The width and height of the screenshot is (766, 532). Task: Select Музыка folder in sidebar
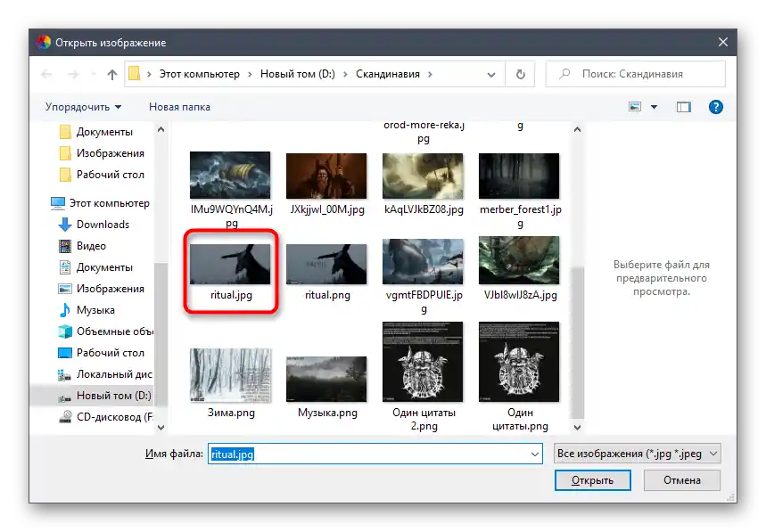pyautogui.click(x=95, y=310)
